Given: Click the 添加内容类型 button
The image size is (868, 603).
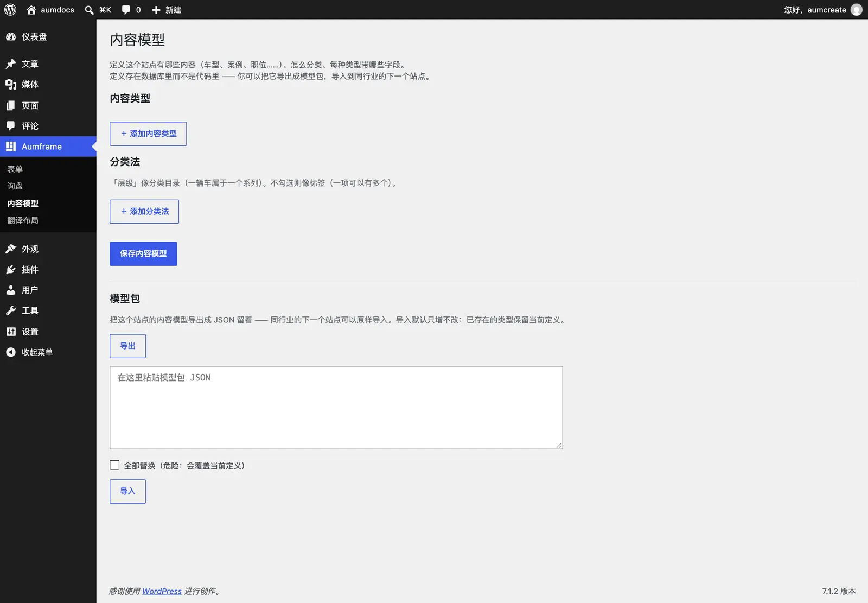Looking at the screenshot, I should coord(148,134).
